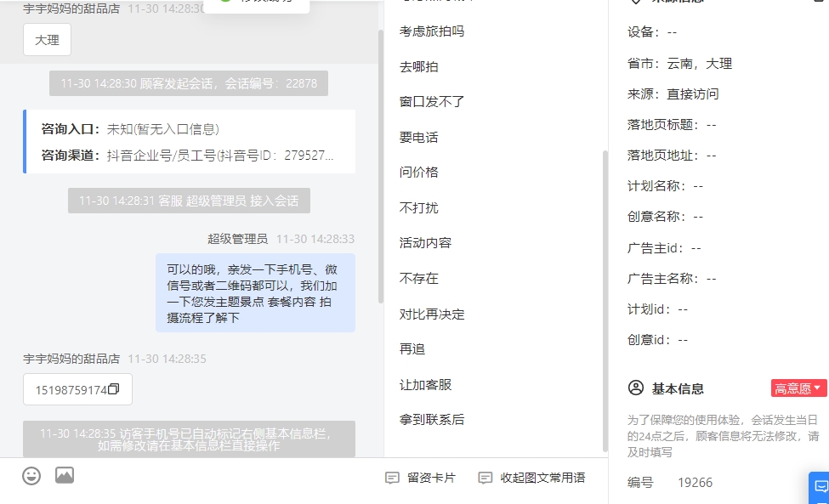Select quick reply 要电话
829x504 pixels.
[418, 138]
